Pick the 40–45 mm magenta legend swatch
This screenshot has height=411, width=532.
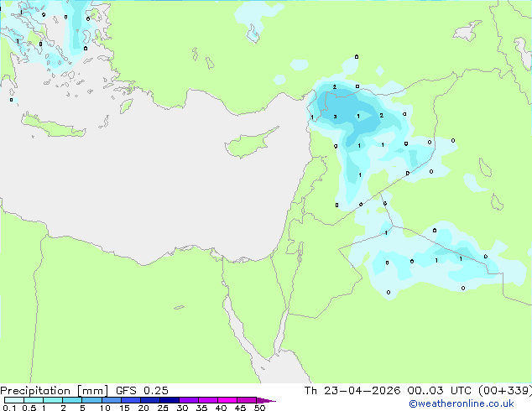pos(227,400)
